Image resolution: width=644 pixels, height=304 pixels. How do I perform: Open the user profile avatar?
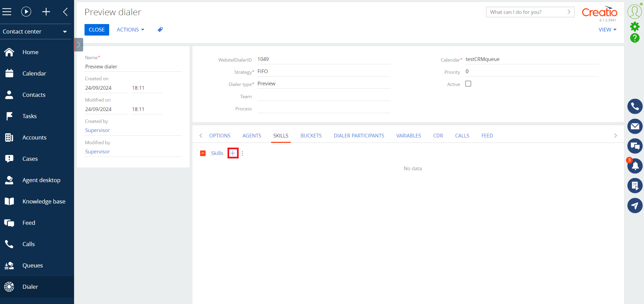coord(635,11)
